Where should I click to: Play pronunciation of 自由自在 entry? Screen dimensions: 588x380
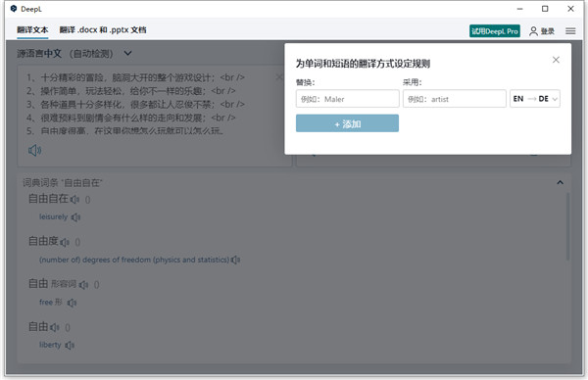click(74, 200)
